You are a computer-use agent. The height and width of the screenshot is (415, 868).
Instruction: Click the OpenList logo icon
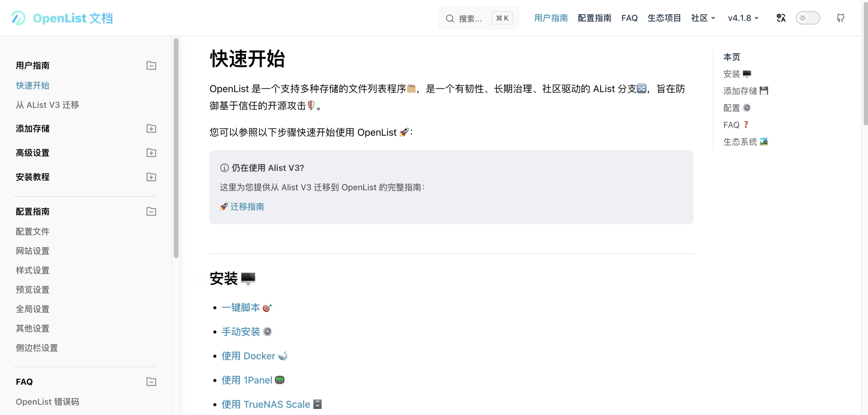18,18
